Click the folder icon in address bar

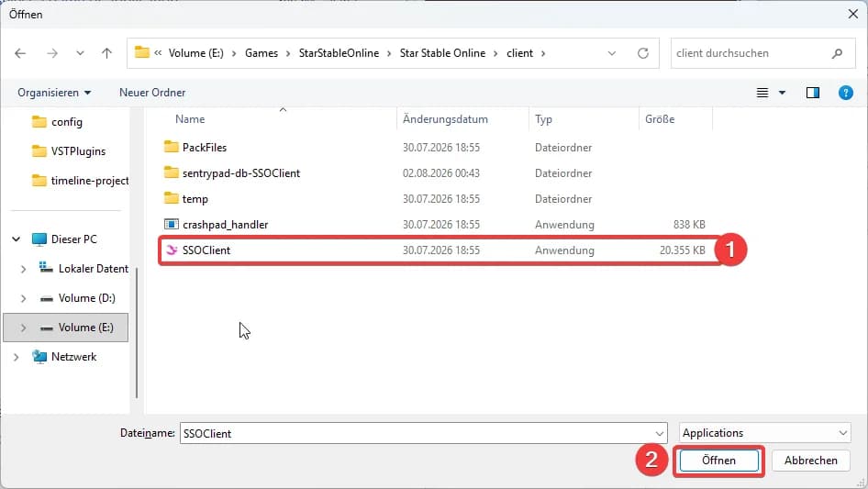[142, 52]
